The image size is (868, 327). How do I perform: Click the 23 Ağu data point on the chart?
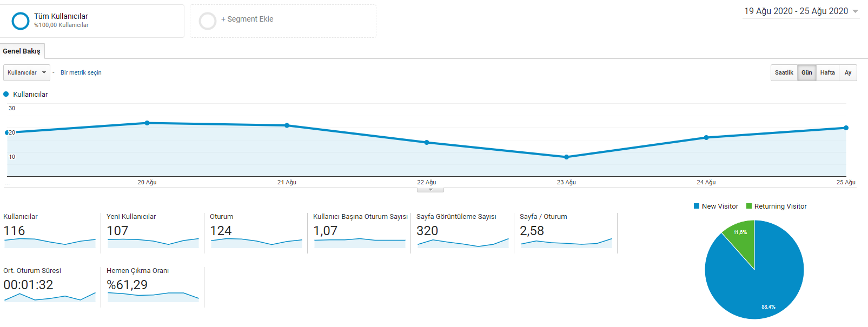(566, 157)
